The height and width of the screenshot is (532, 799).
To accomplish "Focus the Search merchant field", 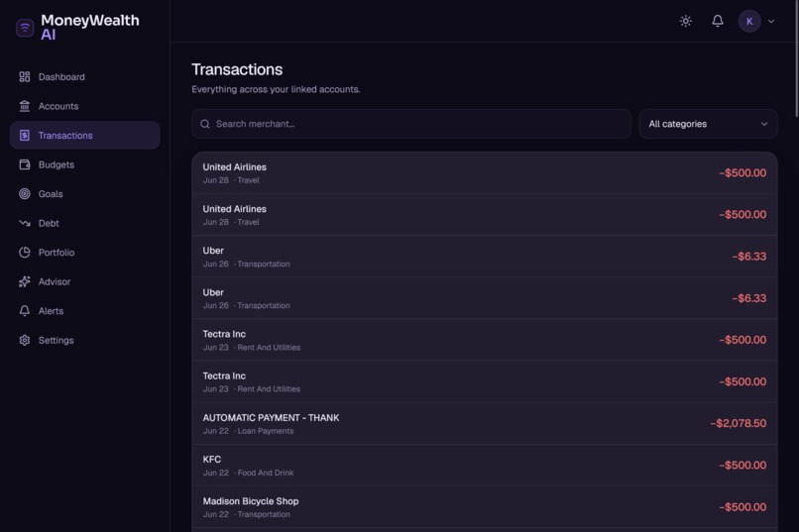I will click(411, 124).
